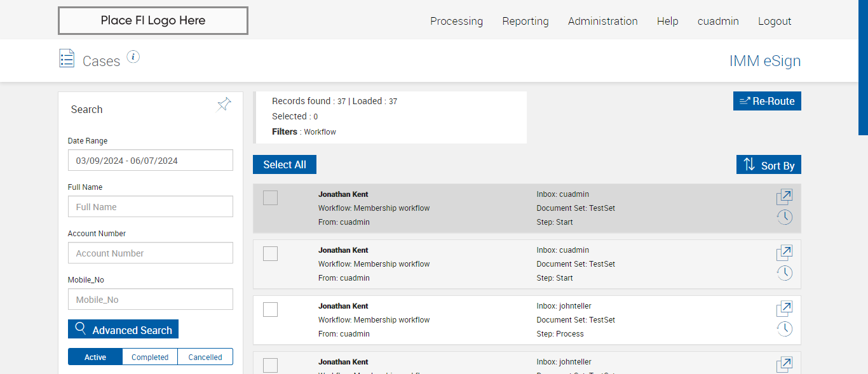Open the Administration menu
This screenshot has width=868, height=374.
coord(602,21)
